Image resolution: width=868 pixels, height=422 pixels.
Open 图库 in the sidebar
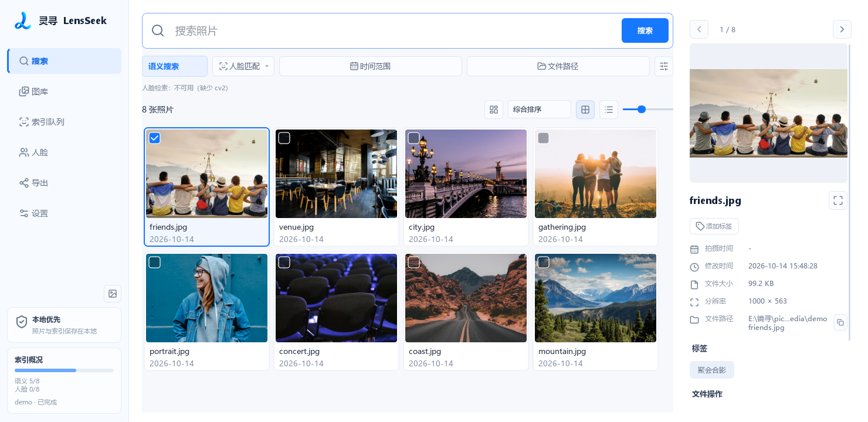tap(65, 91)
